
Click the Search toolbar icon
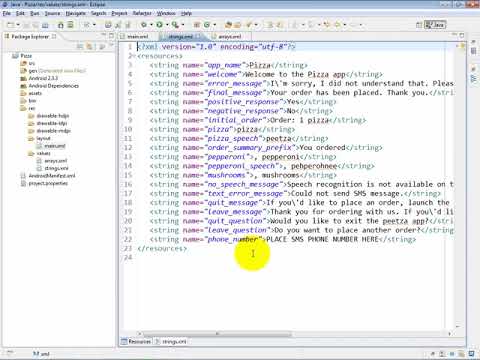(249, 25)
